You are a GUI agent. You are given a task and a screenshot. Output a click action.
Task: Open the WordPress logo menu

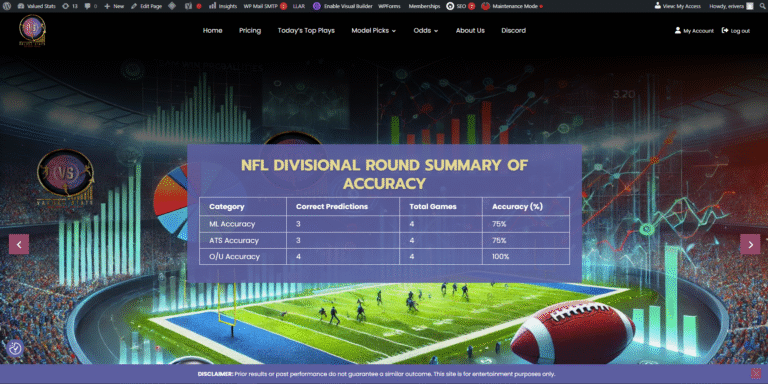coord(6,6)
